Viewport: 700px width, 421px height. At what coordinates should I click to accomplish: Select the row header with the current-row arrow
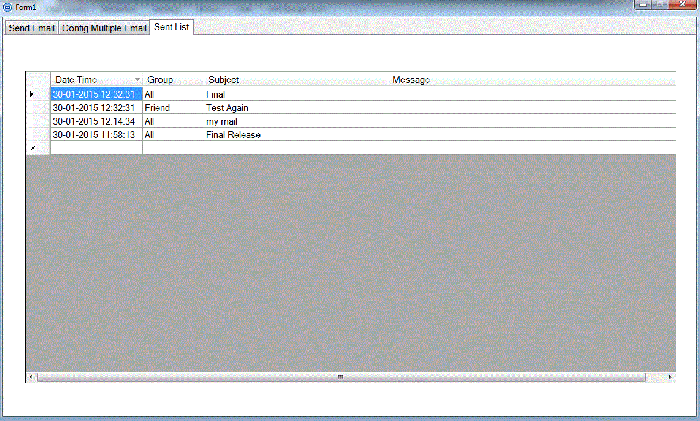click(38, 94)
